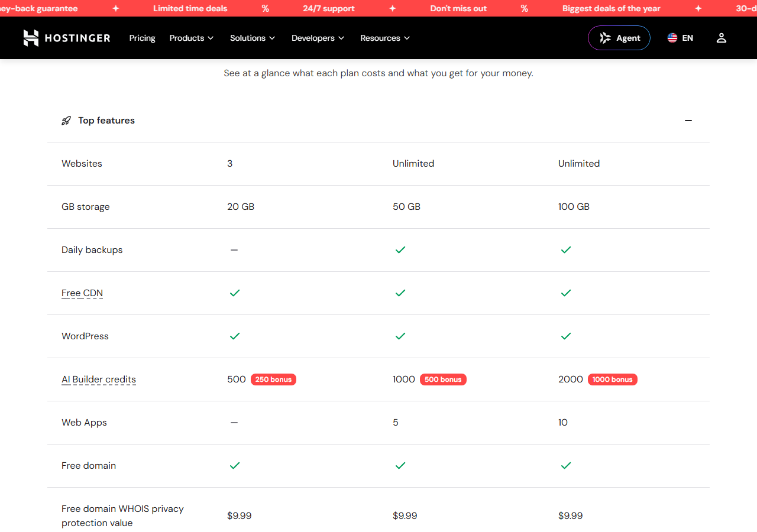Expand the Products dropdown menu
Screen dimensions: 757x532
point(192,38)
